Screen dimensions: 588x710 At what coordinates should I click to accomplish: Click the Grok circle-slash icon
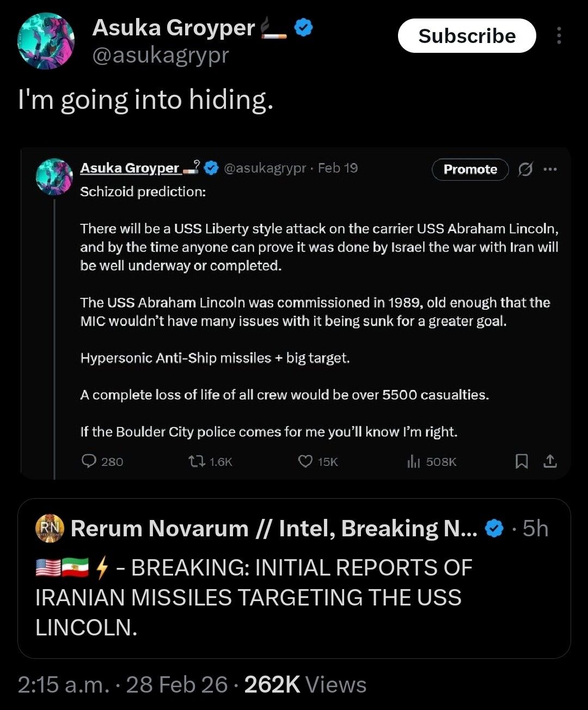click(525, 169)
